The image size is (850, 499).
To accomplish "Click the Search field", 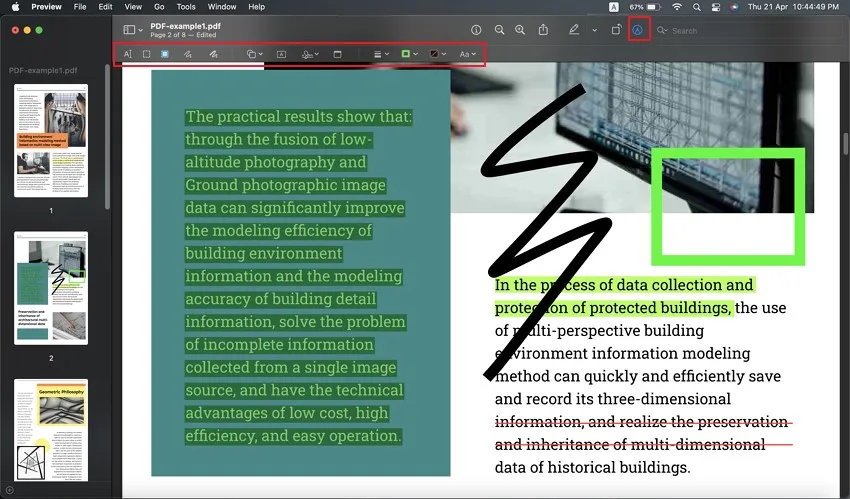I will click(751, 31).
